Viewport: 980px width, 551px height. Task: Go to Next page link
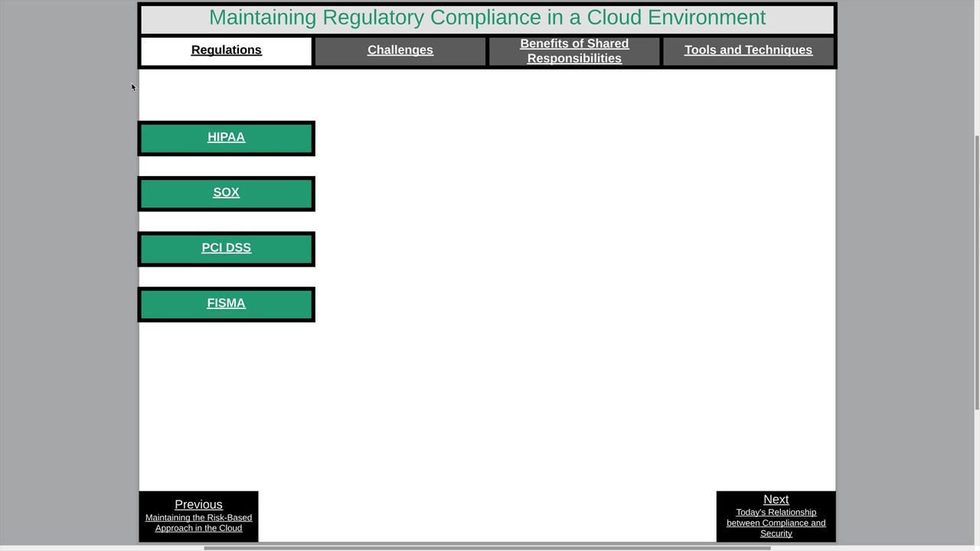tap(776, 517)
